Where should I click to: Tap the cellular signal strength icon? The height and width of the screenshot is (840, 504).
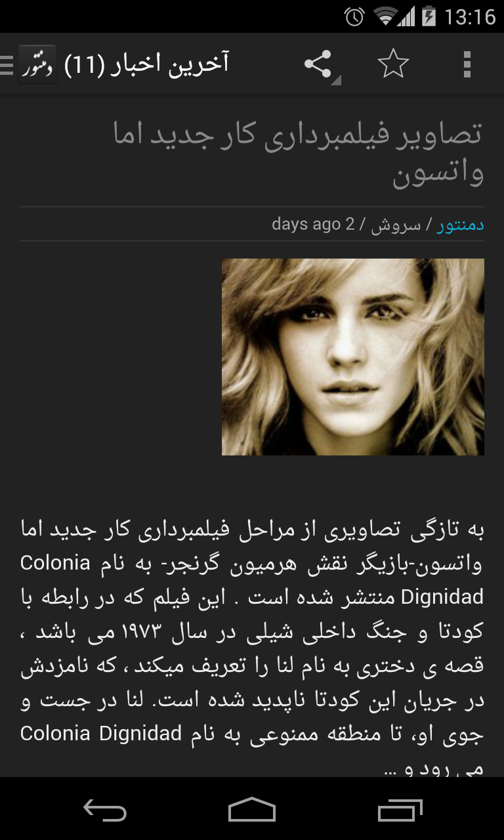tap(407, 17)
